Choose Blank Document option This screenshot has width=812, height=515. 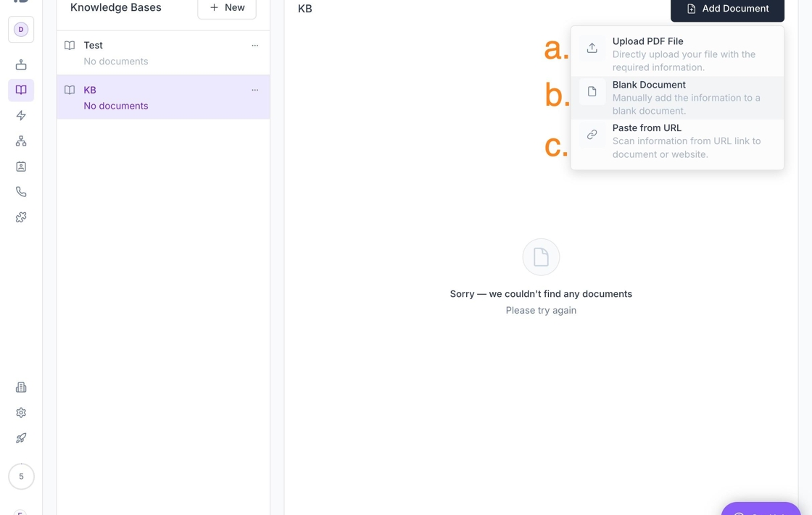[x=677, y=98]
